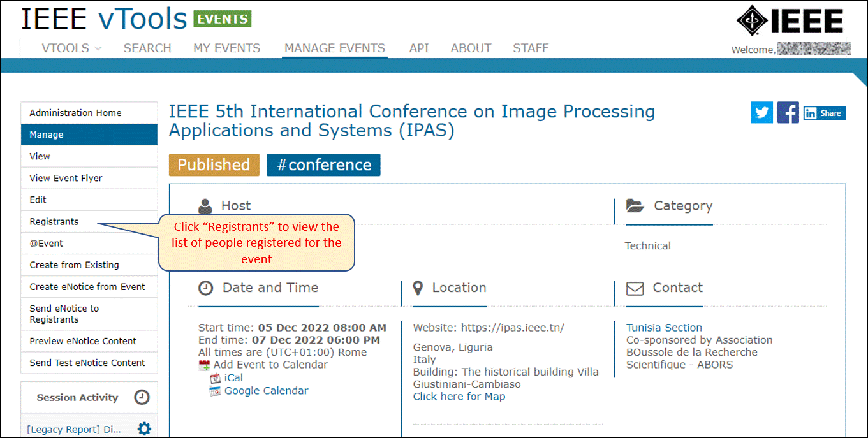Click the iCal link
The height and width of the screenshot is (438, 868).
click(233, 378)
